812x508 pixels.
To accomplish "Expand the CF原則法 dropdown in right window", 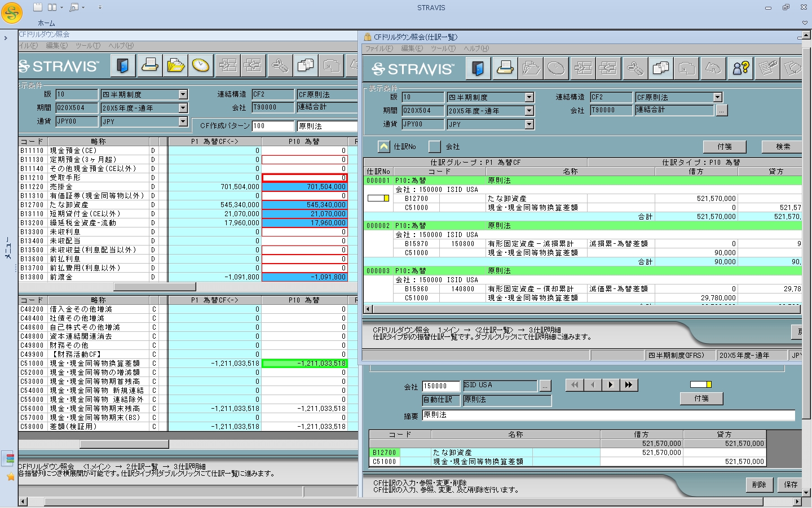I will coord(717,97).
